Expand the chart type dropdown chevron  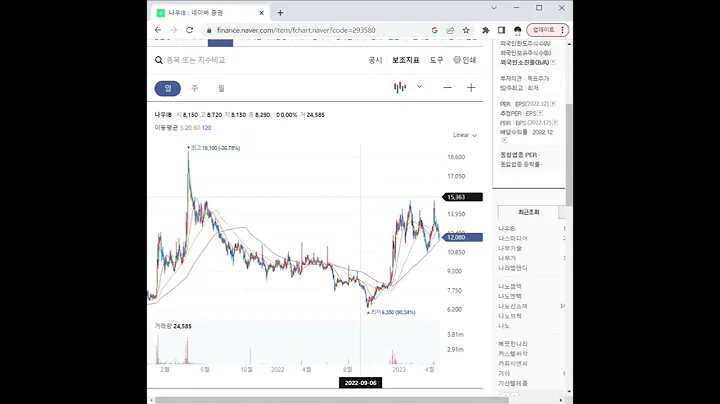419,87
